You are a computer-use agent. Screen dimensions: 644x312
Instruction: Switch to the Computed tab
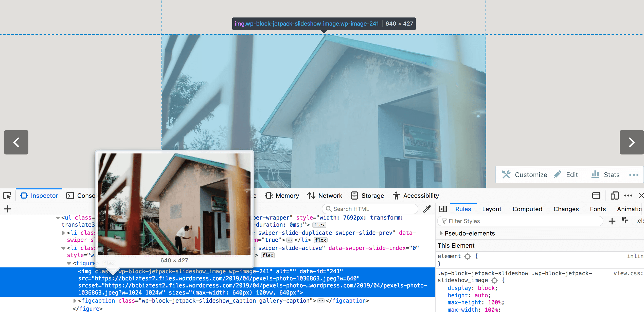tap(527, 209)
